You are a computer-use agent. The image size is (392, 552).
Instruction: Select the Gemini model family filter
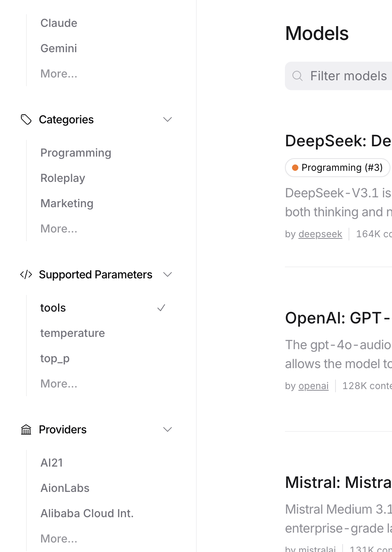click(x=58, y=48)
